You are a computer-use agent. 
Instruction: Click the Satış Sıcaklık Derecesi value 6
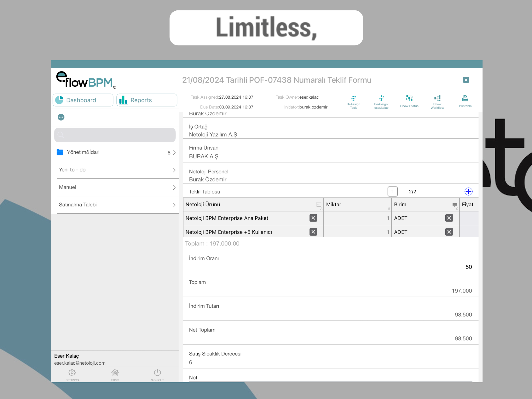(190, 362)
